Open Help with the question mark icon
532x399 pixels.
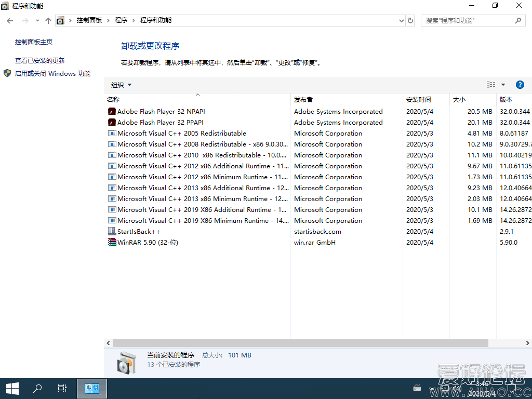520,84
